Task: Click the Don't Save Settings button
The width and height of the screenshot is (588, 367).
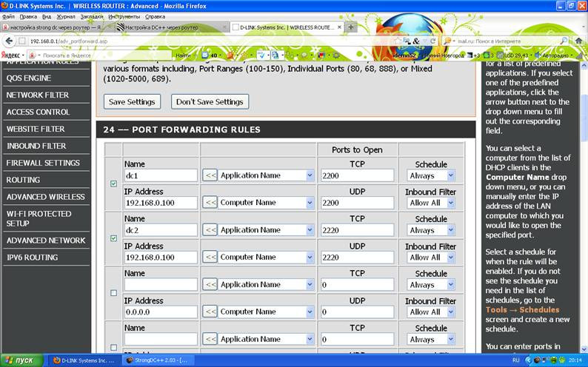Action: click(x=210, y=101)
